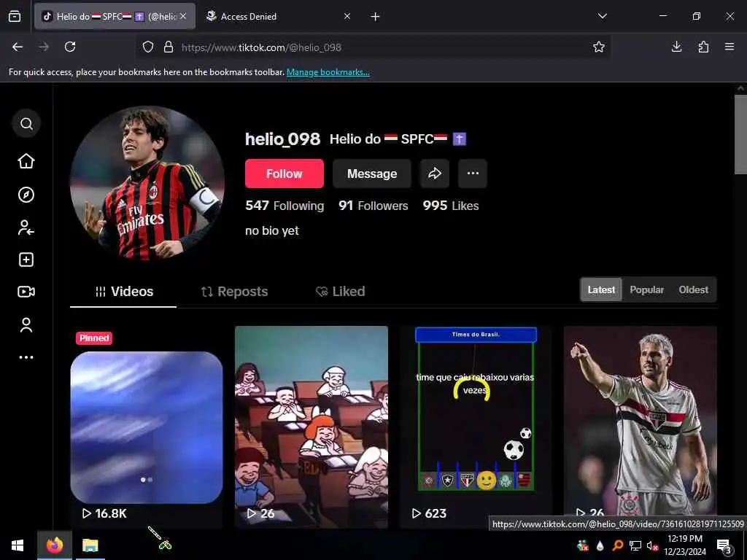Click Manage bookmarks link
This screenshot has width=747, height=560.
(x=328, y=72)
